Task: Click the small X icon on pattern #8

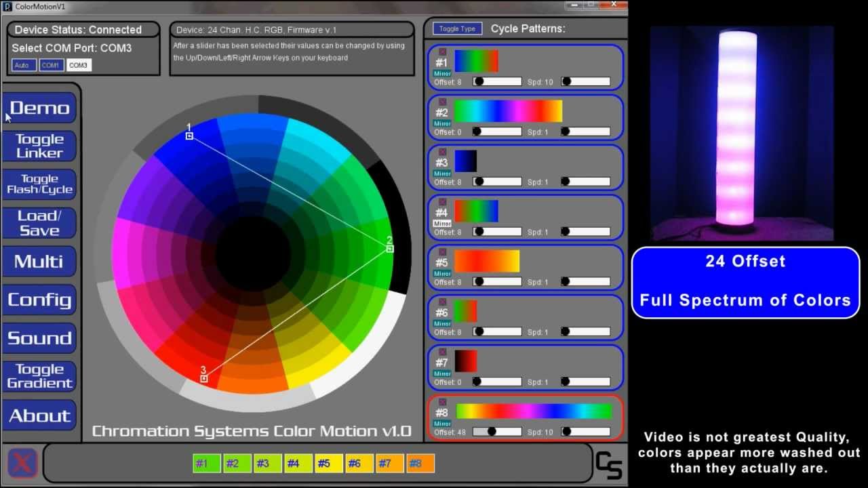Action: point(442,403)
